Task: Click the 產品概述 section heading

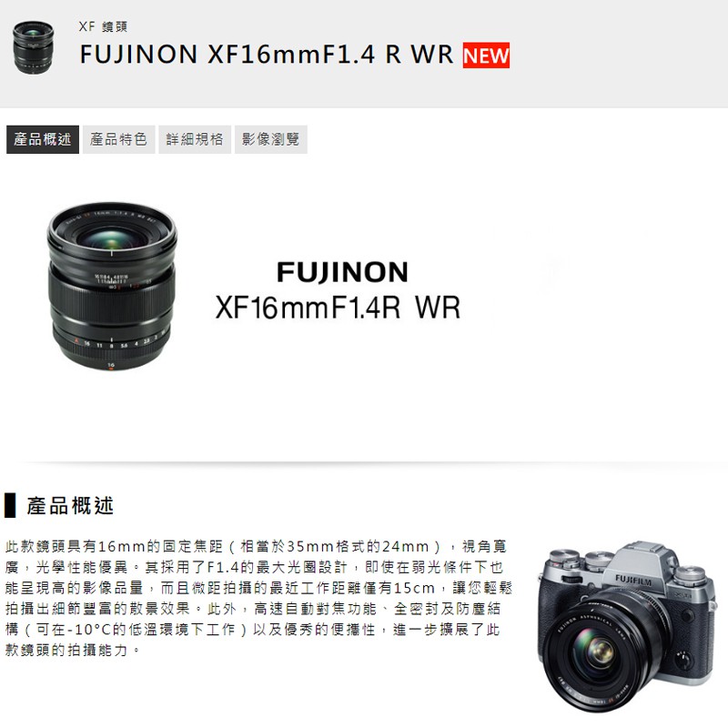Action: (x=70, y=506)
